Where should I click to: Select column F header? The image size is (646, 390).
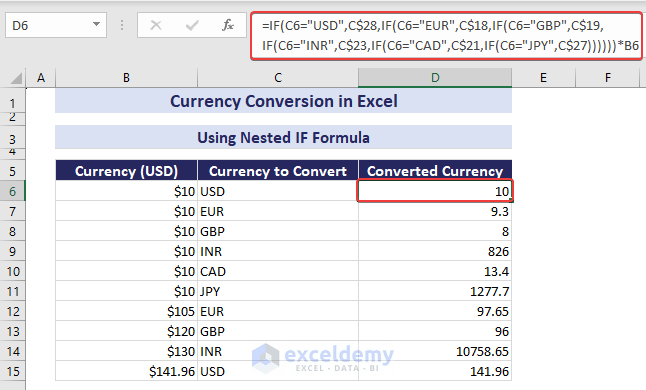point(608,77)
